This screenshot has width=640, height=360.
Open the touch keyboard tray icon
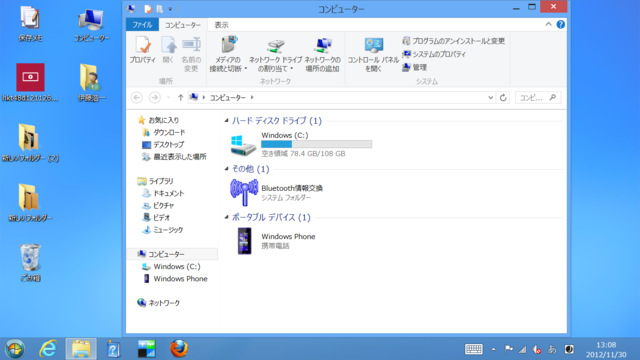pyautogui.click(x=474, y=349)
